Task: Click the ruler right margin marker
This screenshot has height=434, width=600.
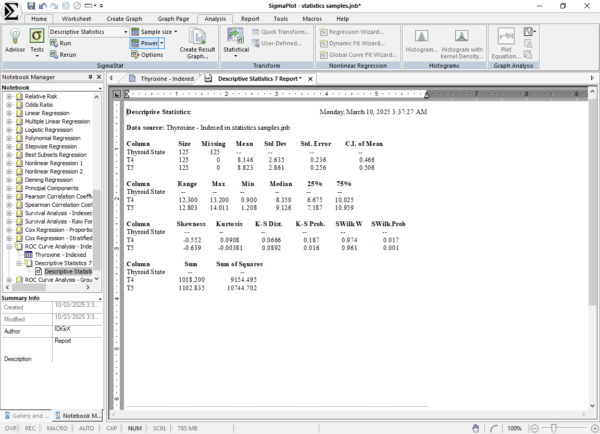Action: pos(427,94)
